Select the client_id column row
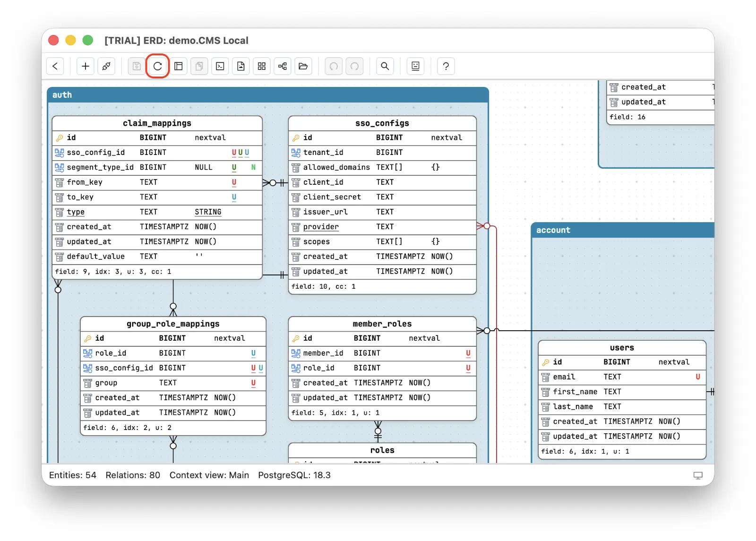756x541 pixels. tap(382, 182)
